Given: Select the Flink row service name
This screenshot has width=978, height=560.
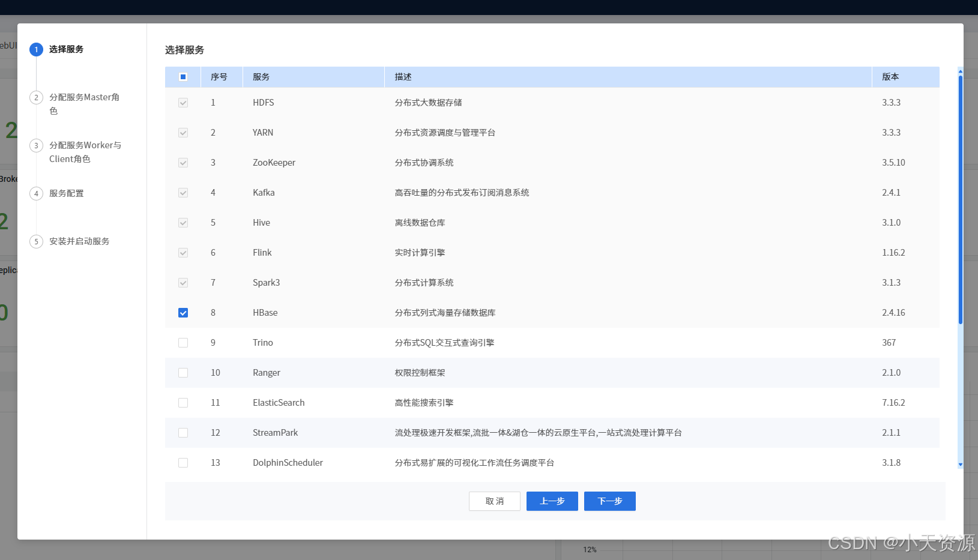Looking at the screenshot, I should tap(262, 253).
